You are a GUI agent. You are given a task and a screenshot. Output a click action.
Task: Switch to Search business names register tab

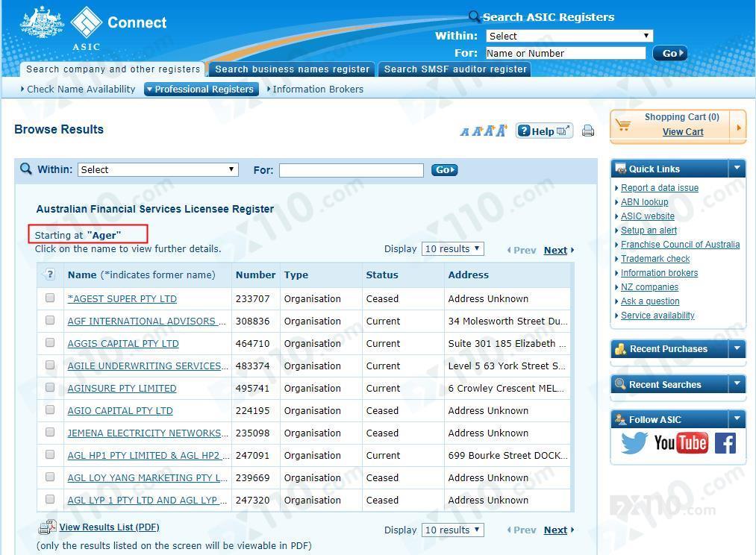tap(292, 69)
